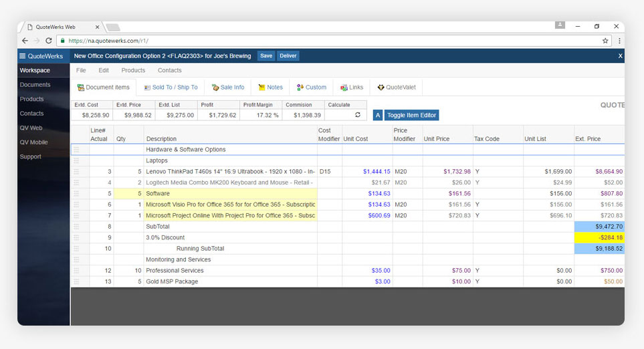Switch to Sale Info tab
644x349 pixels.
click(x=228, y=88)
